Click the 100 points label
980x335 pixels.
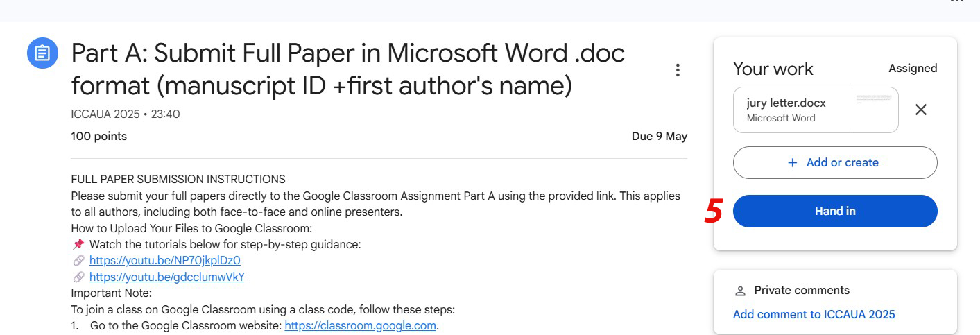coord(98,136)
